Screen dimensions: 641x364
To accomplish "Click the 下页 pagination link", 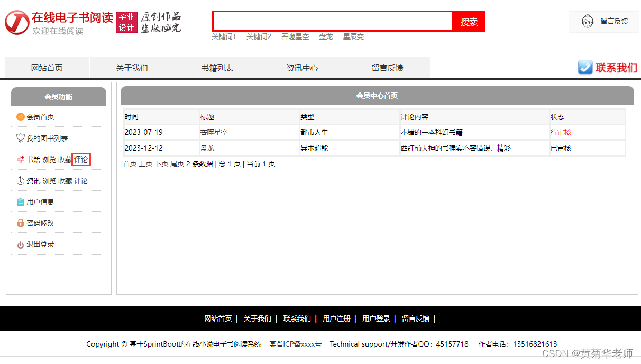I will point(161,164).
